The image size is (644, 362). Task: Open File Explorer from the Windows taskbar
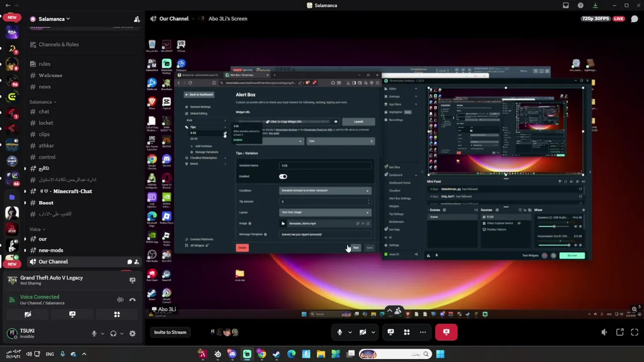point(321,354)
